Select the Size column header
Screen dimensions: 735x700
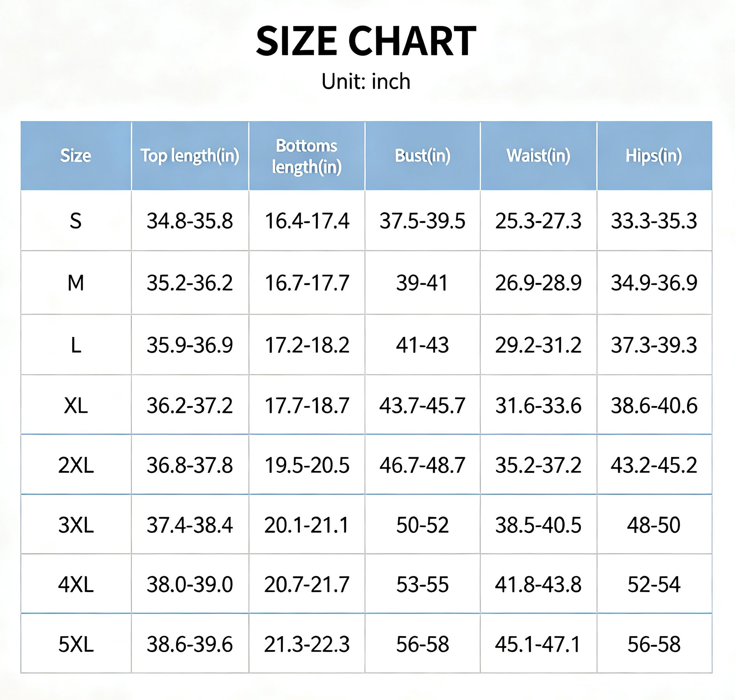76,156
